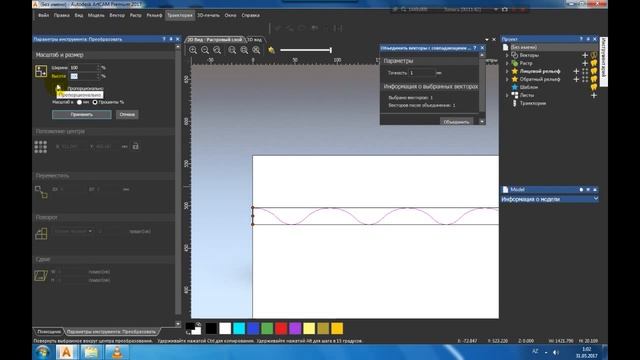
Task: Click the first zoom-in magnifier icon
Action: (x=193, y=50)
